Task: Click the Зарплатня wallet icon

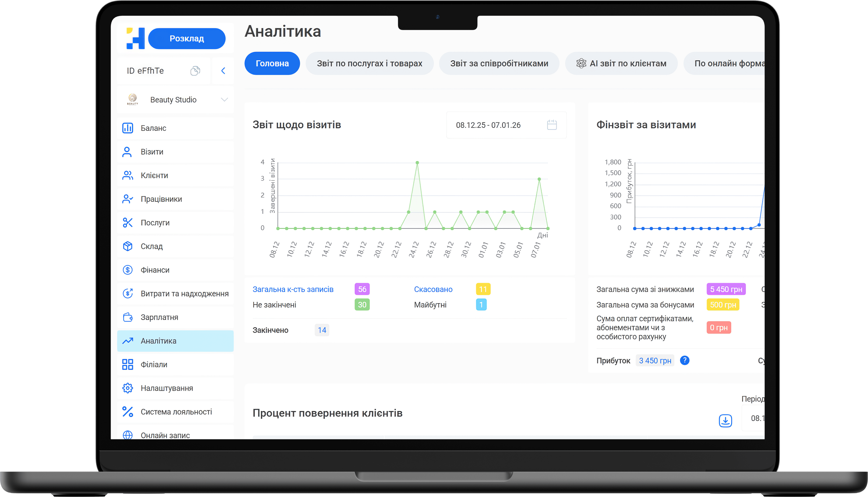Action: [128, 317]
